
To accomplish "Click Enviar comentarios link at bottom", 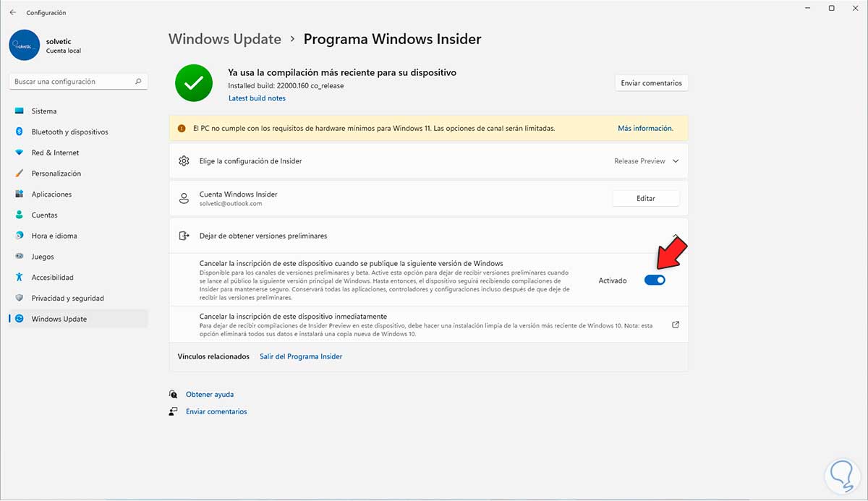I will tap(216, 411).
